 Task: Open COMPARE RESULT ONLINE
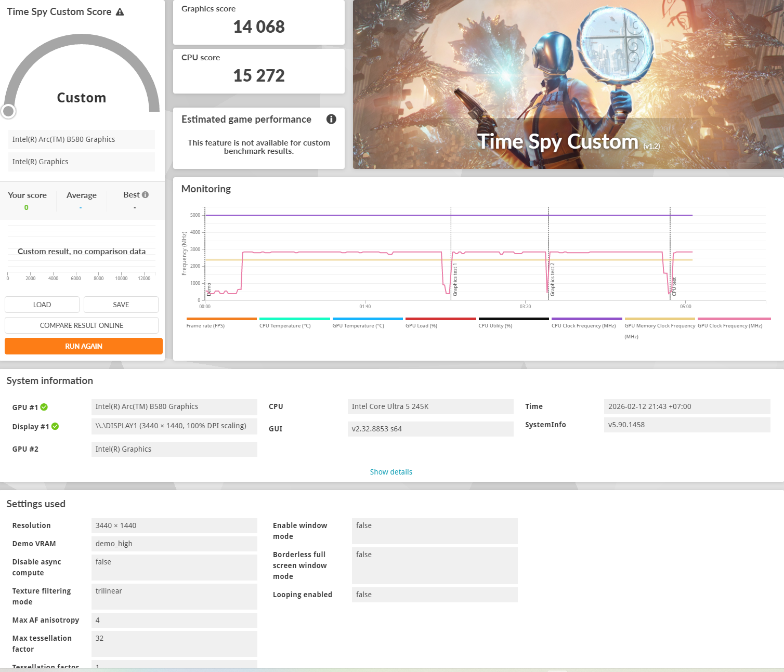pyautogui.click(x=82, y=325)
